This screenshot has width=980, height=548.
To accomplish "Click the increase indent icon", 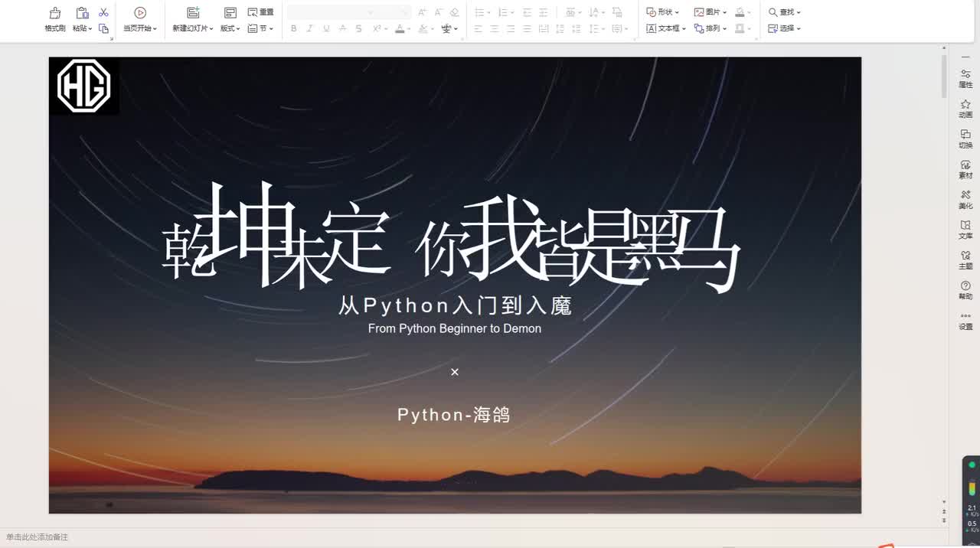I will pyautogui.click(x=544, y=12).
